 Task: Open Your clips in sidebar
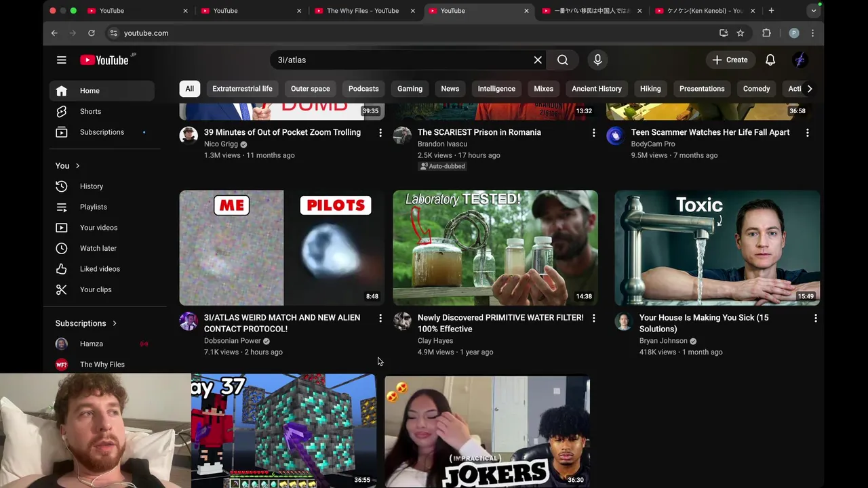[102, 289]
